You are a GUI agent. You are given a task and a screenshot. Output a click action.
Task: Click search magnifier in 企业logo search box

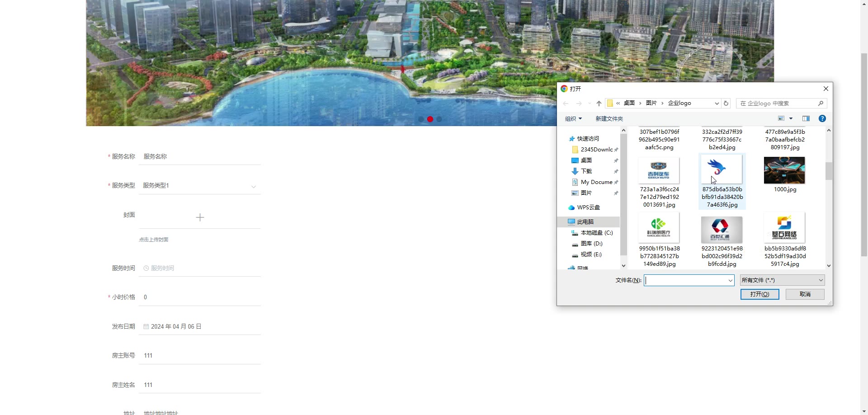(821, 103)
